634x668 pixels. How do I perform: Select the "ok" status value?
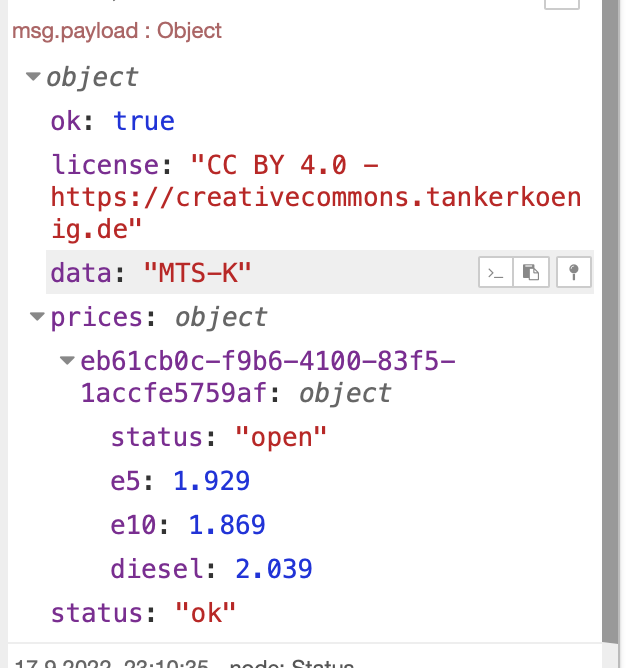[x=205, y=613]
